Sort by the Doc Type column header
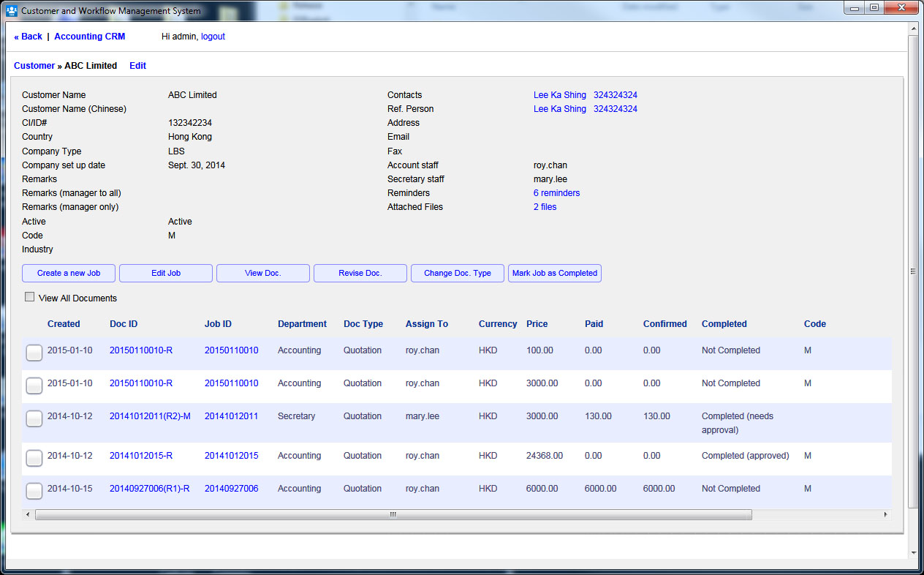 pyautogui.click(x=363, y=324)
